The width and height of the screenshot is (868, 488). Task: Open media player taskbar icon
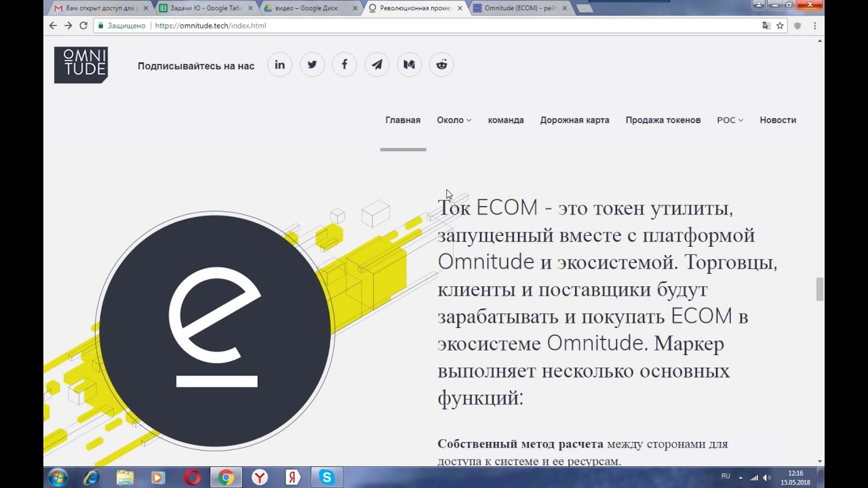[x=158, y=478]
